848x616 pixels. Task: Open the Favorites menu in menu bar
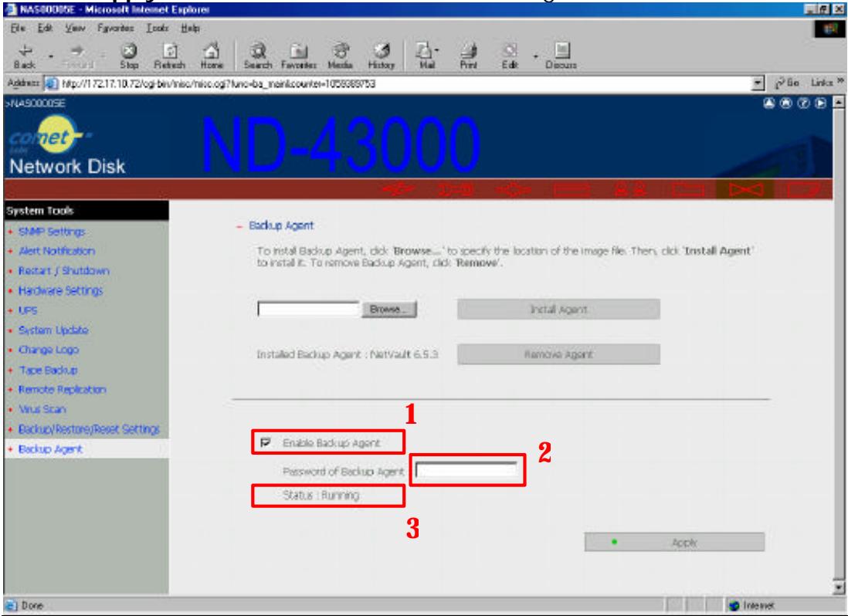coord(116,28)
